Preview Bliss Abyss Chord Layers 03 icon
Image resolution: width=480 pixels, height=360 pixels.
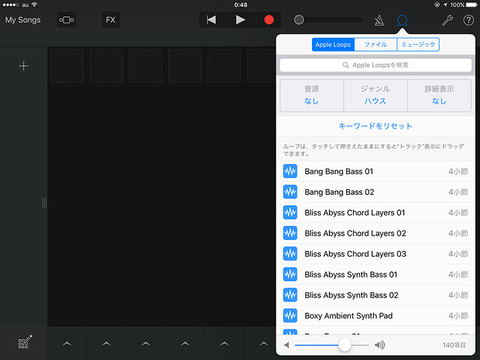(x=290, y=254)
